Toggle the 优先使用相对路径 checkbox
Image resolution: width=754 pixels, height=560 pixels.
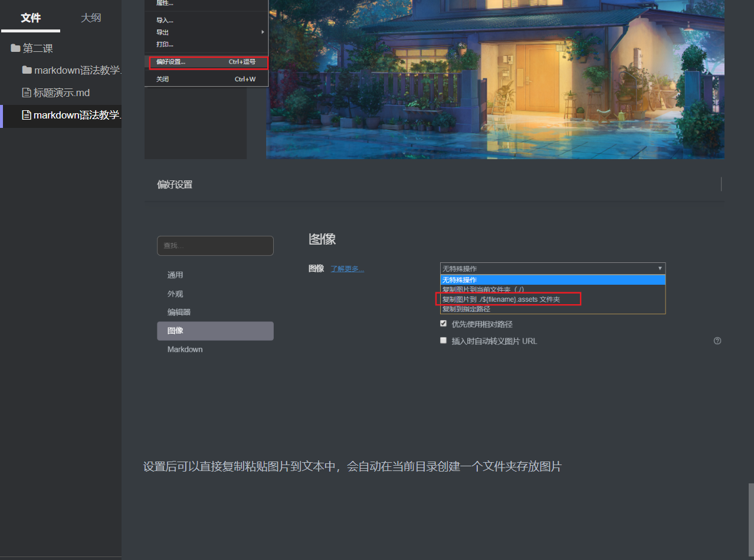[x=444, y=324]
